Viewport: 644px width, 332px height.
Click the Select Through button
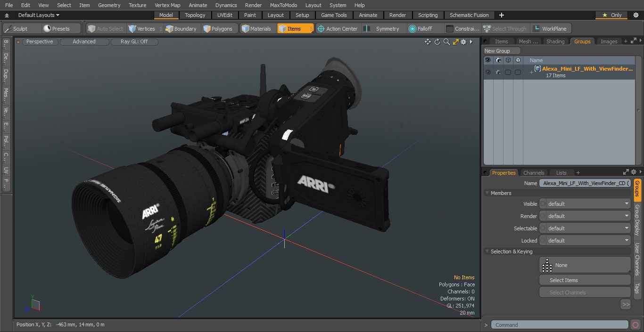(x=505, y=29)
